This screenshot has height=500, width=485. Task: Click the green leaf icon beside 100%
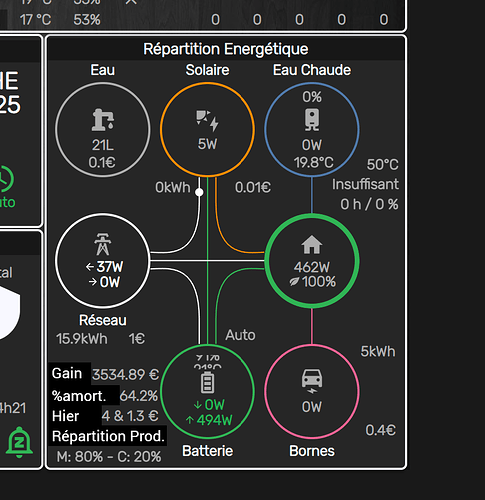tap(294, 282)
